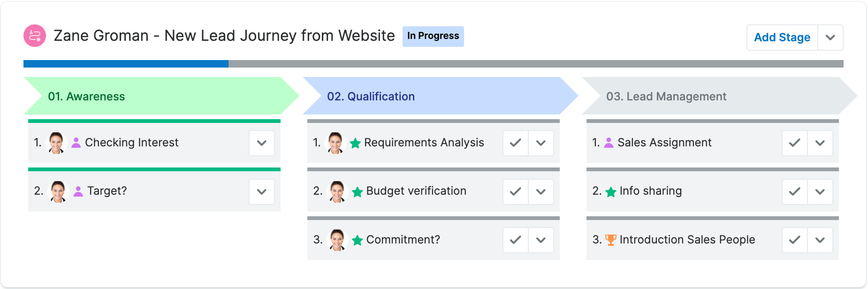Click the In Progress status badge
868x289 pixels.
(433, 36)
